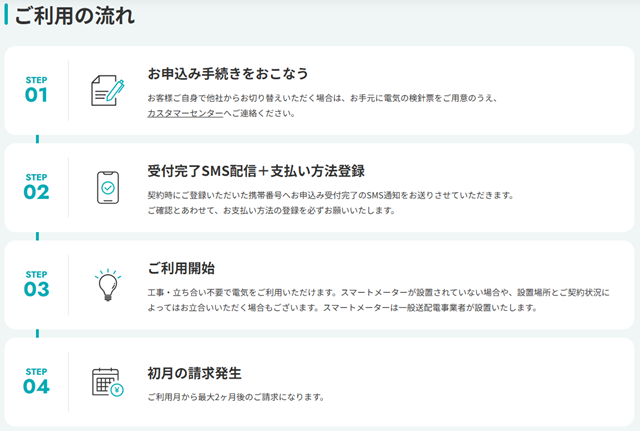Click text お客様ご自身で他社からお切り替えいただく場合は
Screen dimensions: 640x431
(246, 98)
